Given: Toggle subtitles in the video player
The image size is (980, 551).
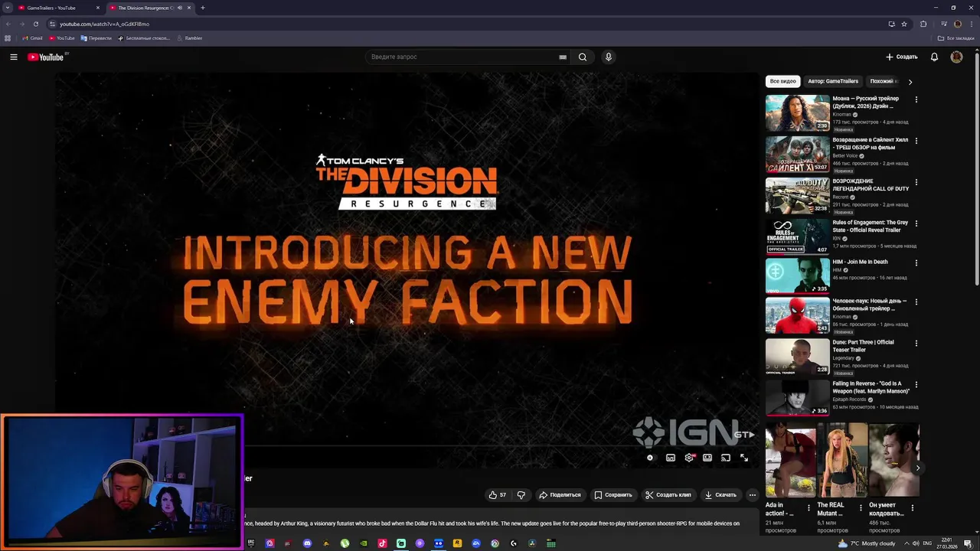Looking at the screenshot, I should coord(671,458).
